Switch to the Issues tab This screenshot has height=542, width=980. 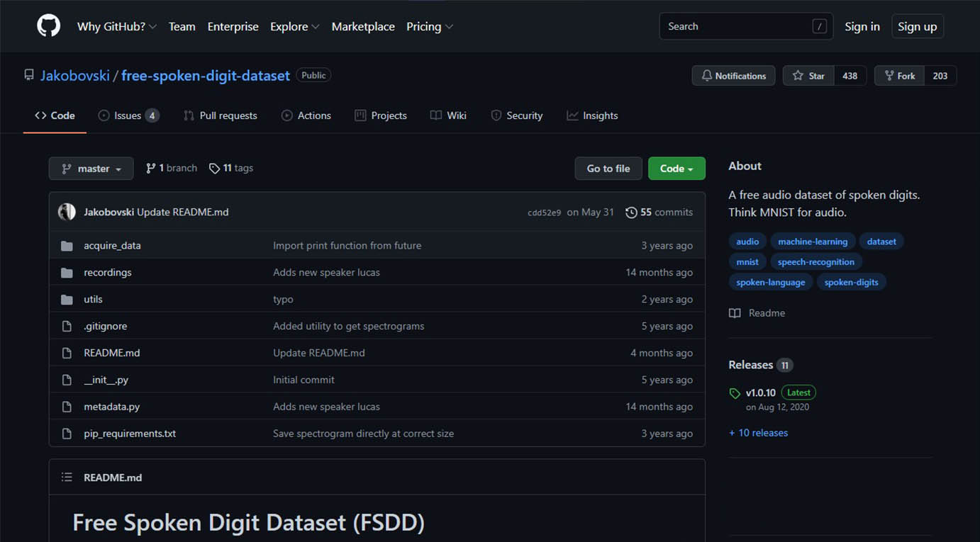click(x=128, y=115)
